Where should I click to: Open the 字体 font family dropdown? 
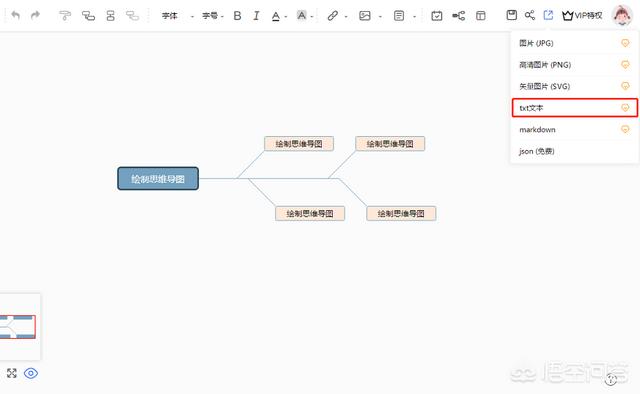tap(177, 16)
